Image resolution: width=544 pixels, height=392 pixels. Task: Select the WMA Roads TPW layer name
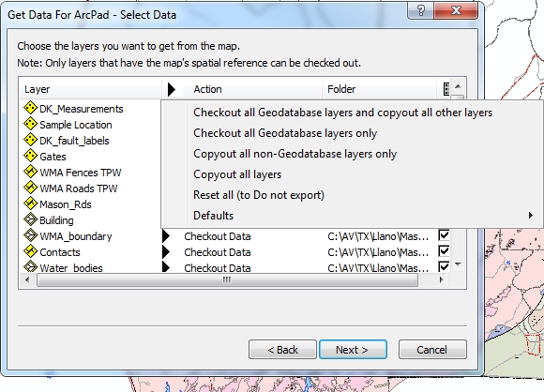click(79, 188)
